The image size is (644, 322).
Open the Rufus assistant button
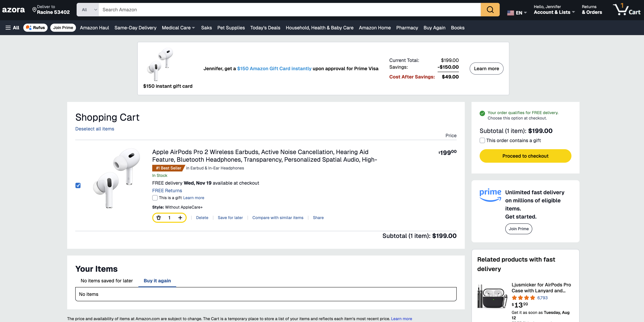point(35,28)
